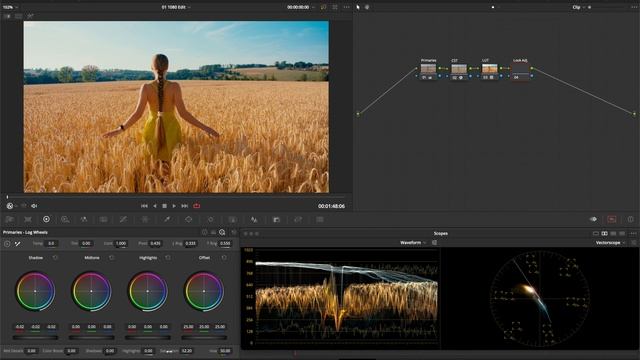Click the auto balance button in Primaries
640x360 pixels.
[7, 244]
